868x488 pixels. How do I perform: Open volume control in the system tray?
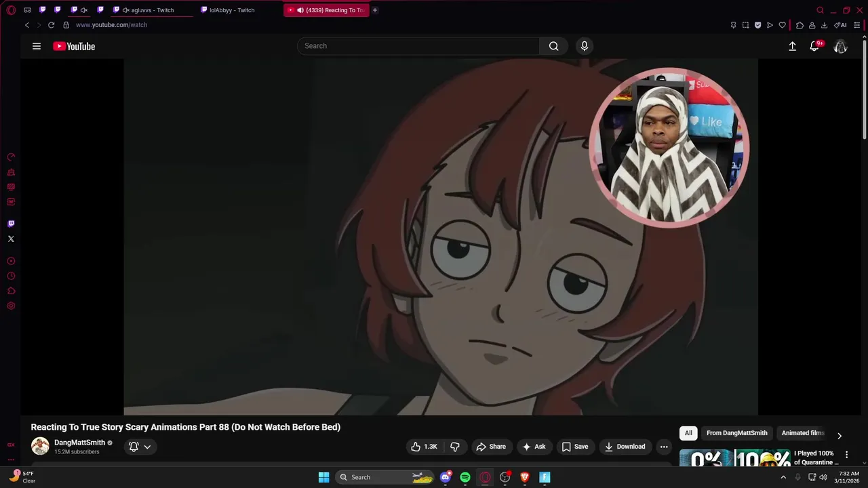tap(823, 477)
